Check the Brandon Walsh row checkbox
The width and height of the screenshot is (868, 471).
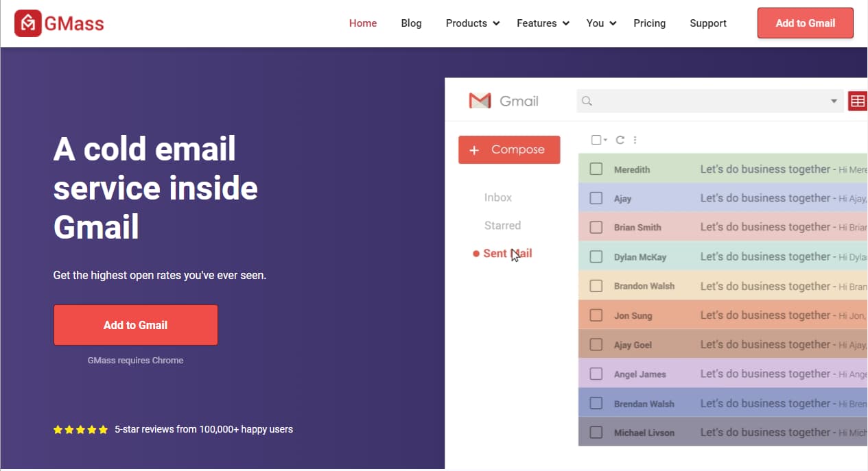[x=596, y=286]
